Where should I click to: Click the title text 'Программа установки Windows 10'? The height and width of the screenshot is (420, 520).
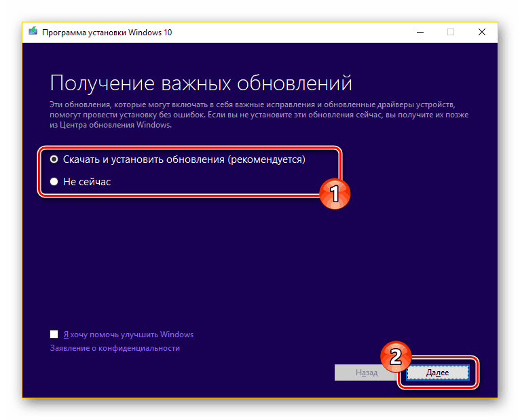coord(107,33)
